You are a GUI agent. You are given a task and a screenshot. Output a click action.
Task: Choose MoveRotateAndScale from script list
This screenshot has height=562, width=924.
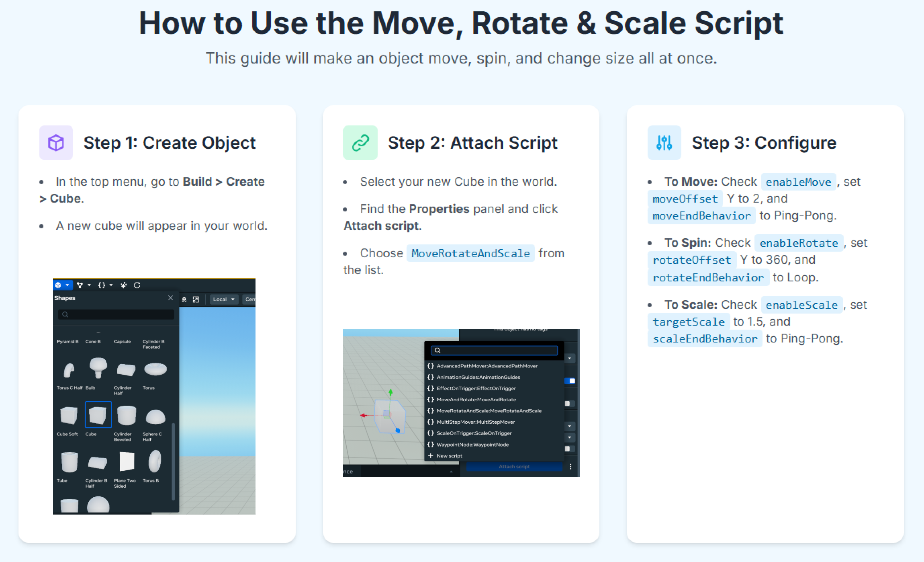click(x=489, y=411)
